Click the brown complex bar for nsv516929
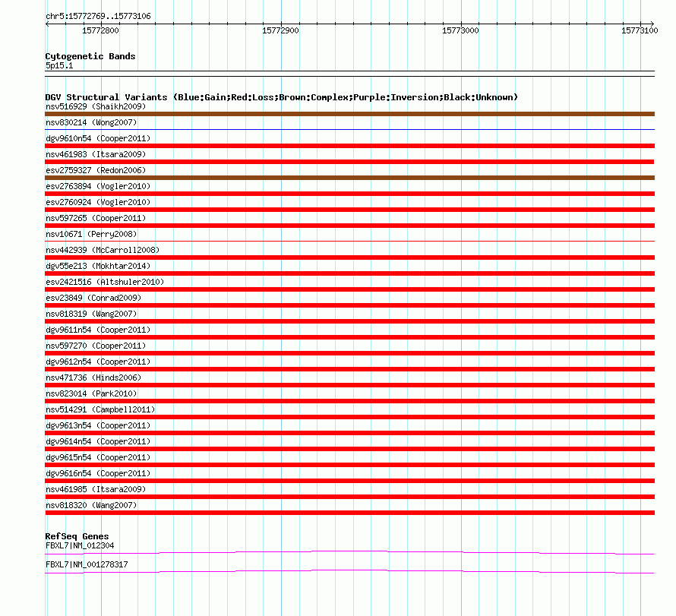The image size is (676, 616). click(x=349, y=114)
